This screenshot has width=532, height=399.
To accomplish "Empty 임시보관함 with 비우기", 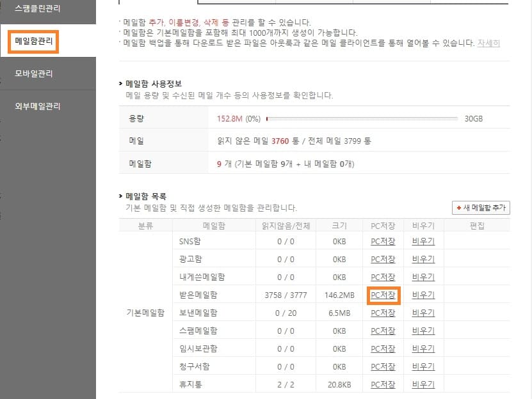I will pyautogui.click(x=423, y=349).
